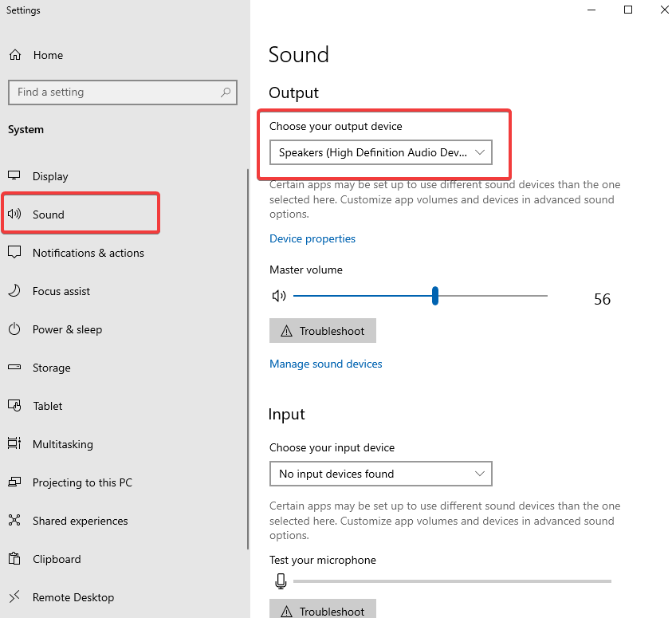Click the microphone icon under Test your microphone

click(281, 581)
